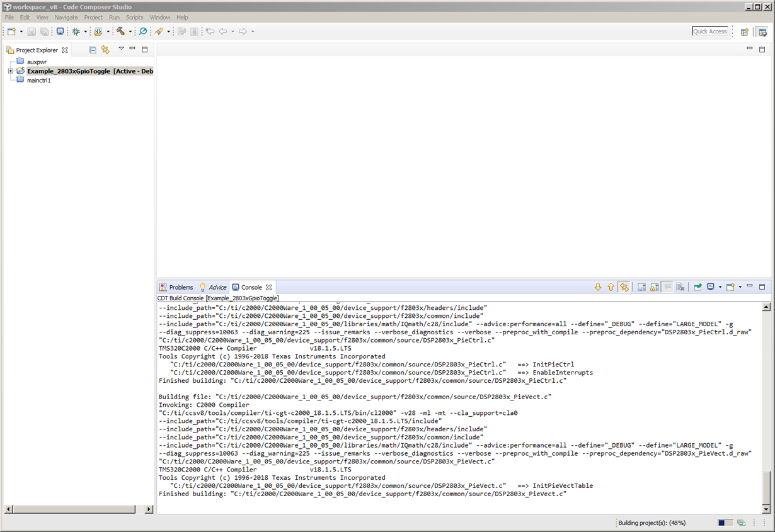Switch perspective using the top-right perspective icon
Image resolution: width=775 pixels, height=532 pixels.
point(762,31)
